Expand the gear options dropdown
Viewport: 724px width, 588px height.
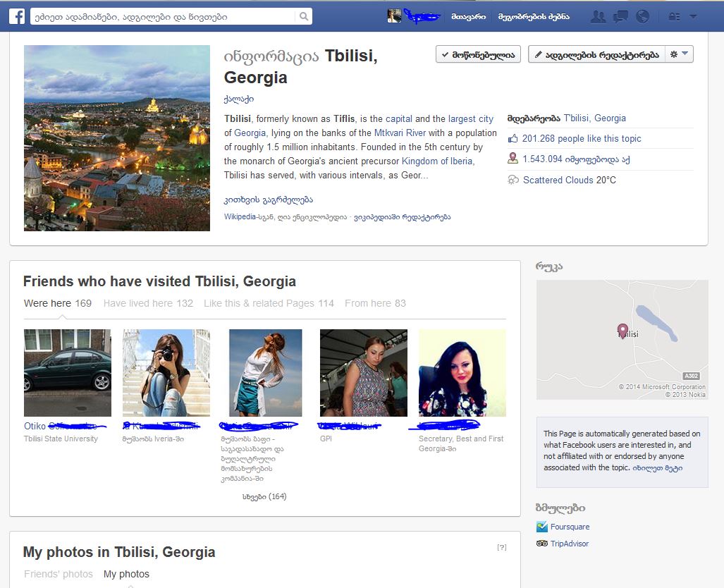coord(680,54)
